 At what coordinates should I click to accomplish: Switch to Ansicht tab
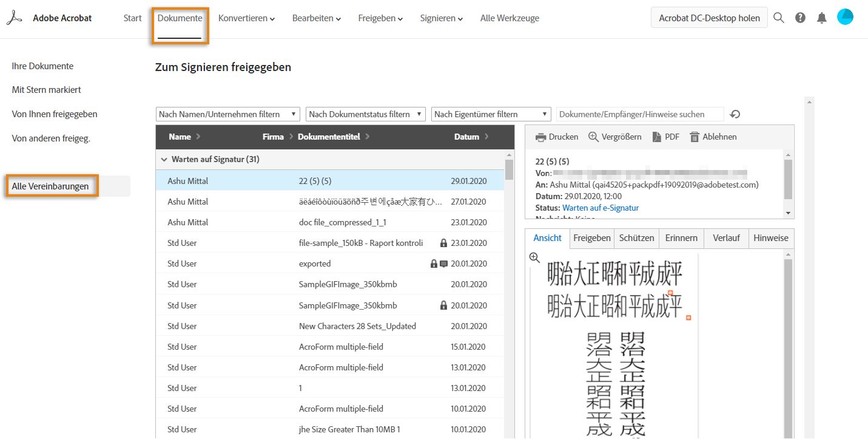pyautogui.click(x=548, y=238)
